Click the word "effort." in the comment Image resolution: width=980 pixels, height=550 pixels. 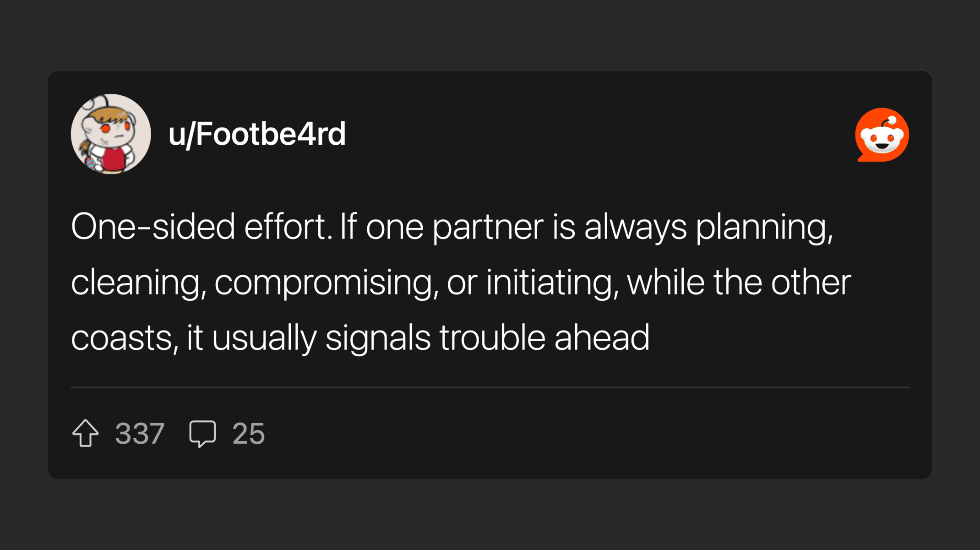click(x=288, y=227)
